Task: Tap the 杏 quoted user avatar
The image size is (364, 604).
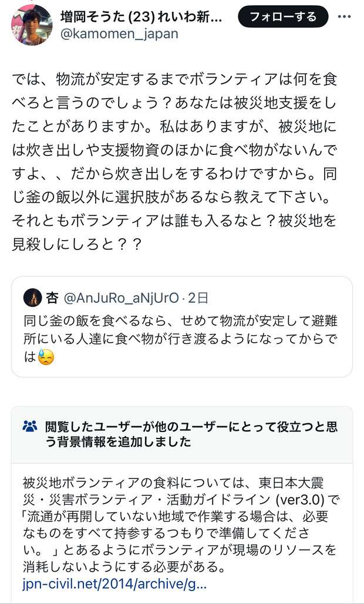Action: (32, 298)
